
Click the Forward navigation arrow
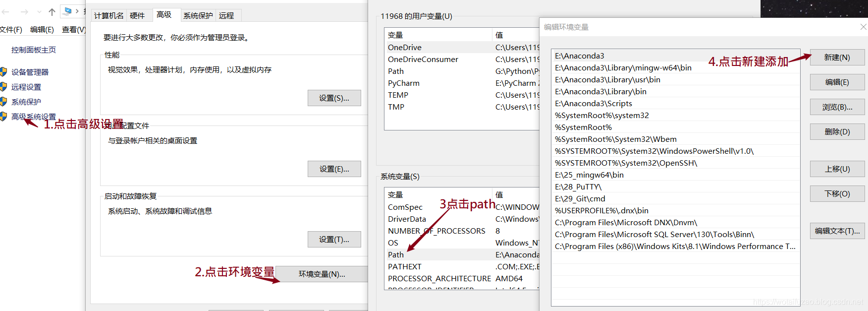[x=24, y=12]
